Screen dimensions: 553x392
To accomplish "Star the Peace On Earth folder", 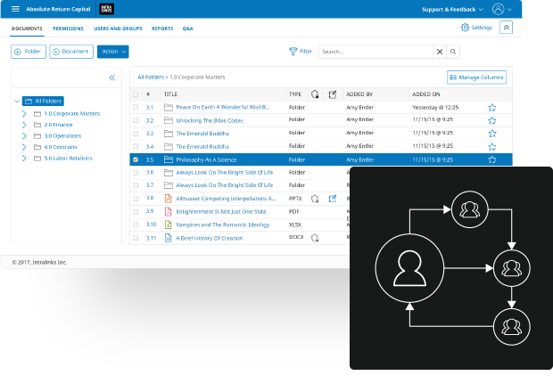I will coord(492,108).
